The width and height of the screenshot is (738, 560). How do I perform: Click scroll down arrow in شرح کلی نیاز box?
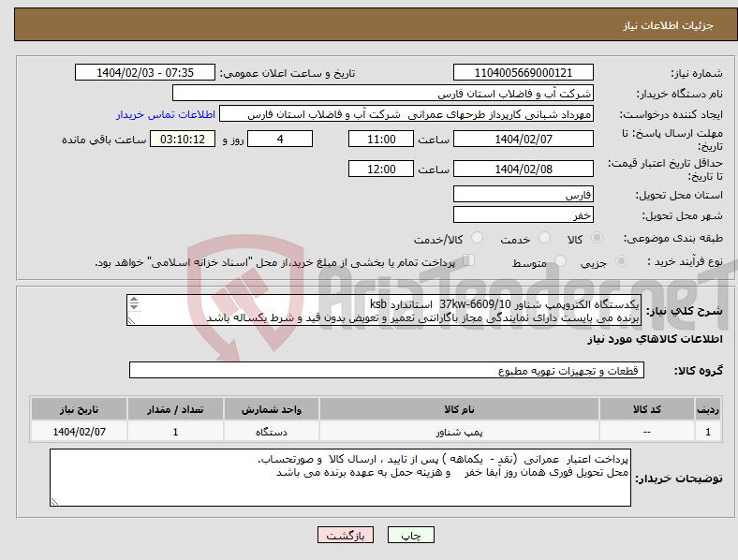pos(134,306)
